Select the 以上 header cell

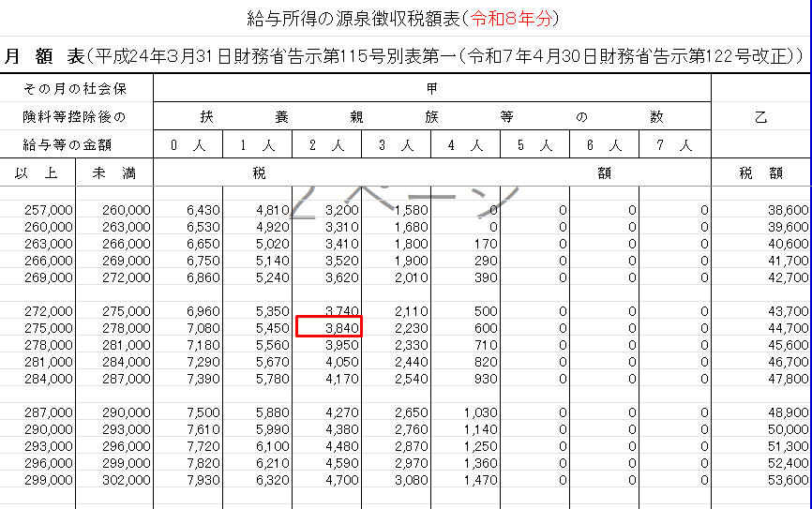click(x=38, y=173)
